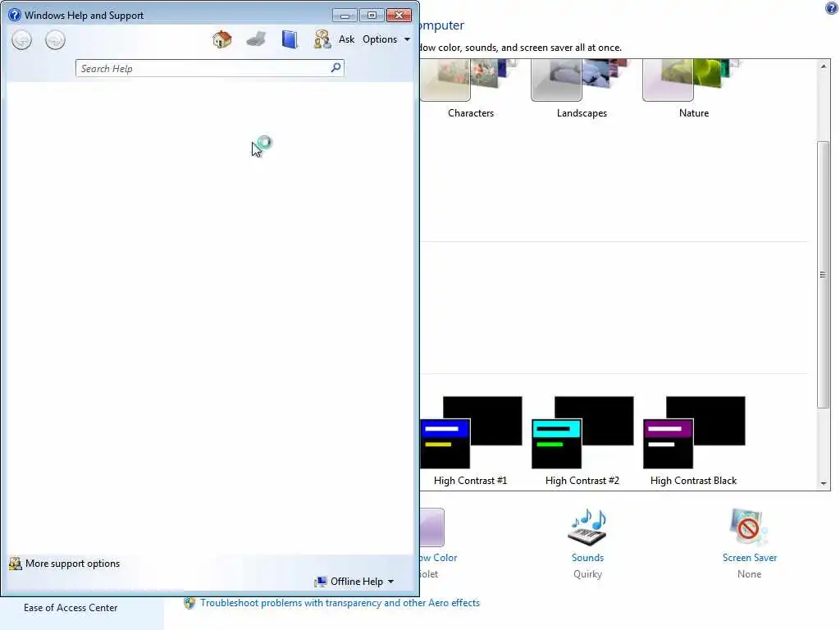
Task: Open Sounds settings icon
Action: click(587, 527)
